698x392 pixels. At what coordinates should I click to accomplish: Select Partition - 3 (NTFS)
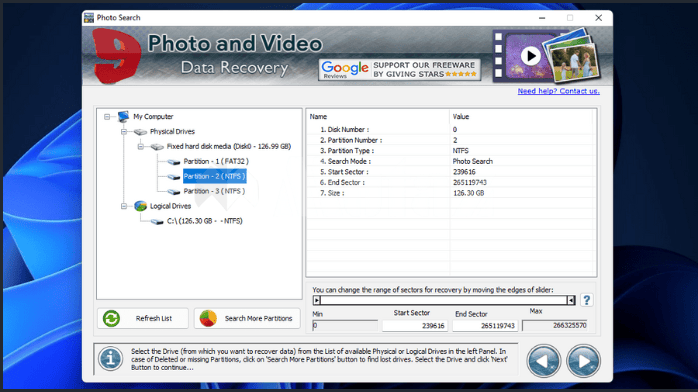pos(214,191)
